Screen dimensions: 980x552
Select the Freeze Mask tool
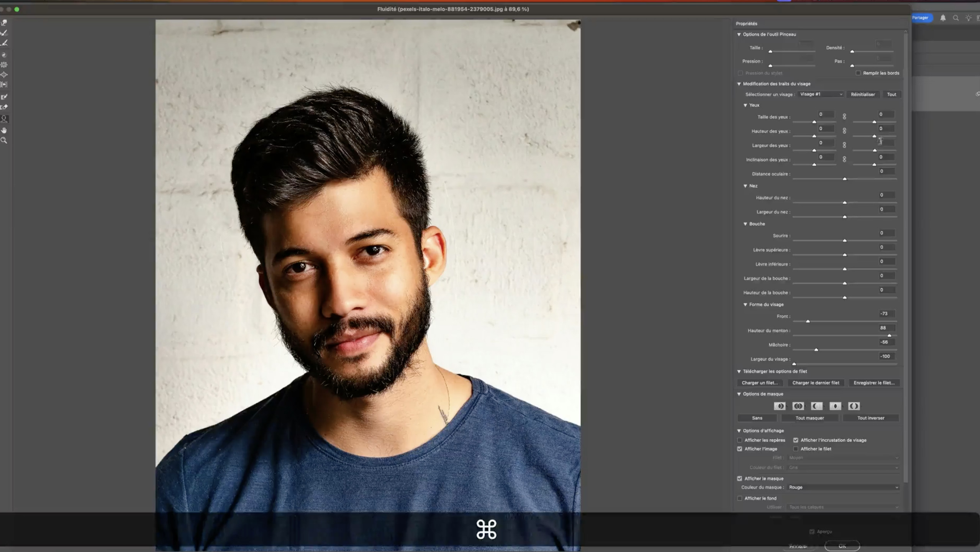tap(4, 97)
